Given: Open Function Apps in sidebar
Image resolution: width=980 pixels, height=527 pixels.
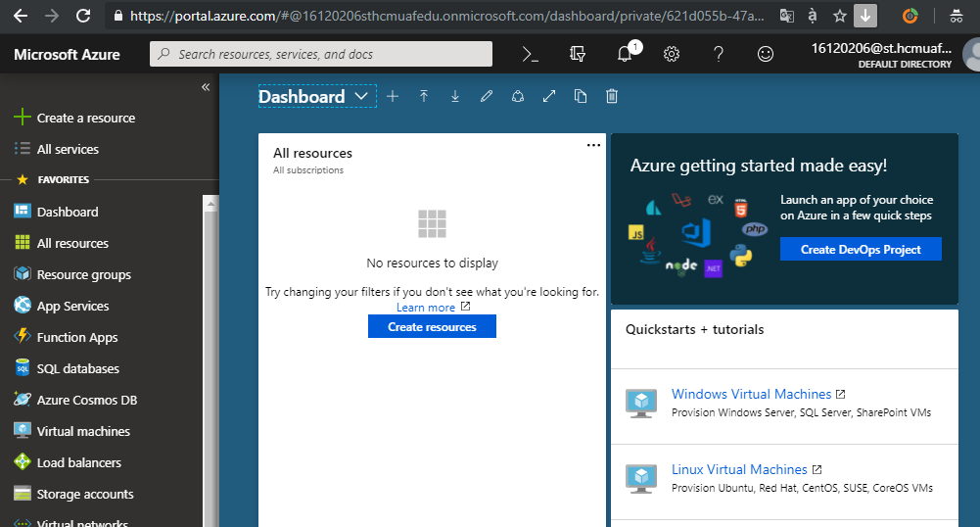Looking at the screenshot, I should (77, 337).
